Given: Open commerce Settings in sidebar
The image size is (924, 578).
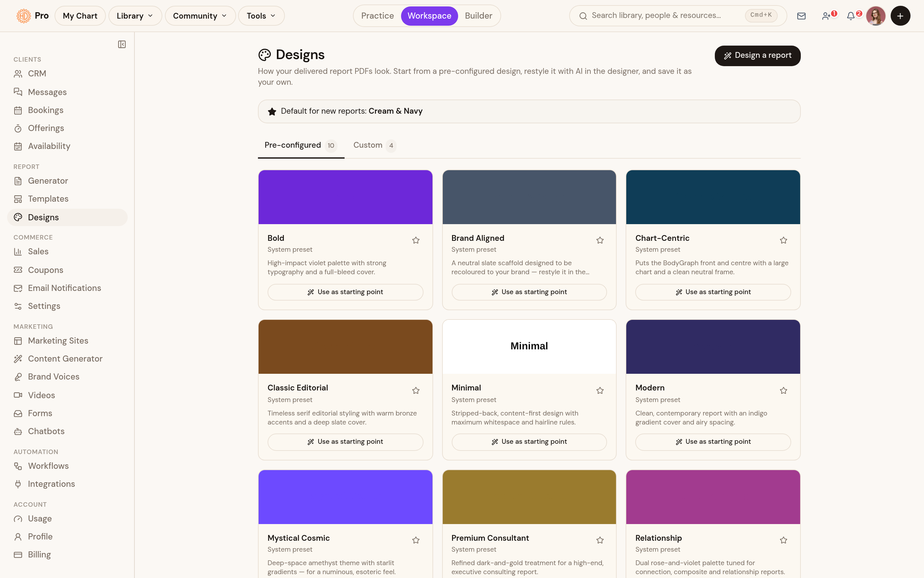Looking at the screenshot, I should (67, 306).
